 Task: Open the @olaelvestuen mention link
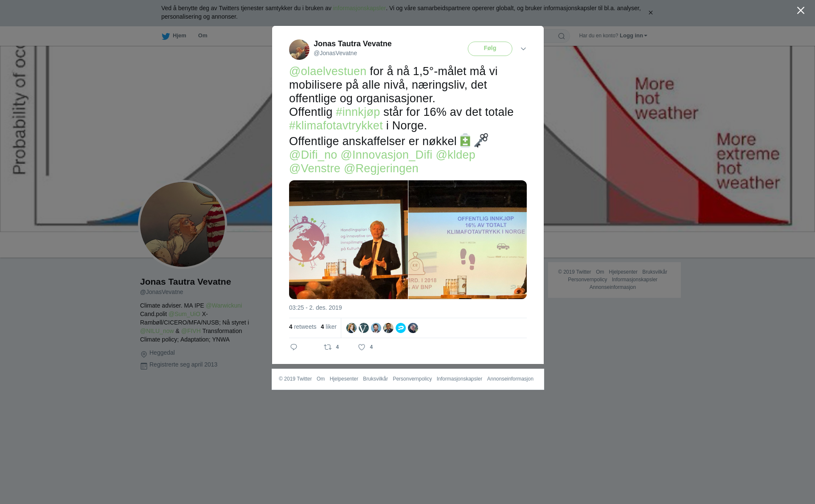pos(328,71)
